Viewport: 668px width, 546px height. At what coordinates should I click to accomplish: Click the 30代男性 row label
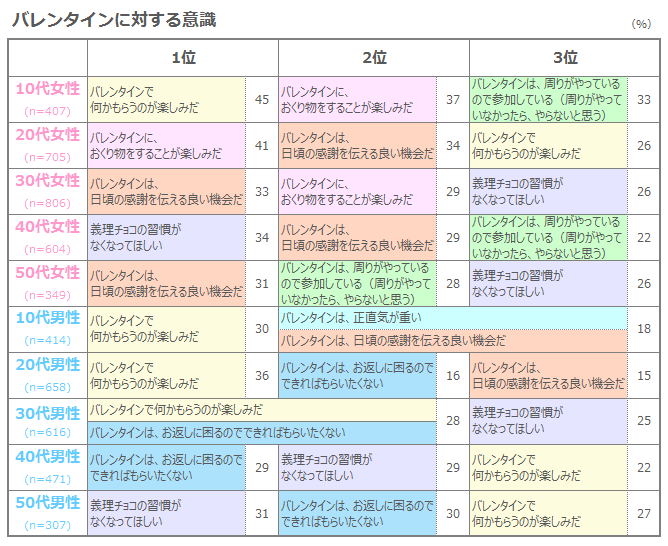pos(48,414)
